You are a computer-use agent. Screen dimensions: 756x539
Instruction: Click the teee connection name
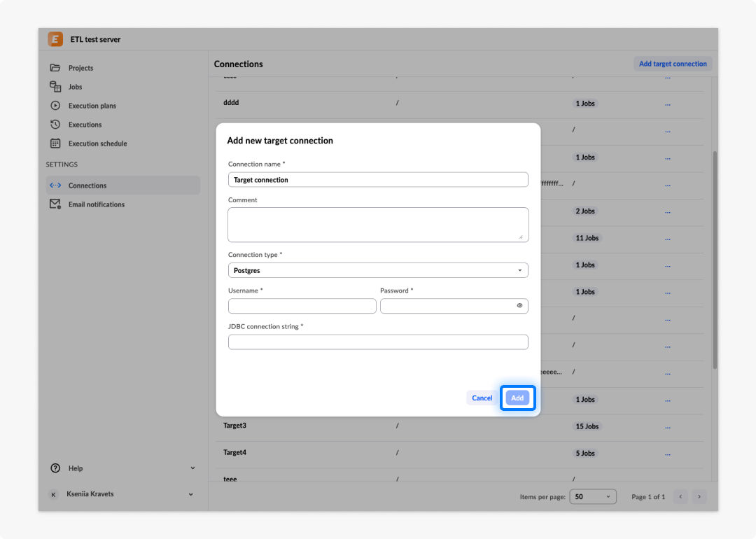click(230, 479)
